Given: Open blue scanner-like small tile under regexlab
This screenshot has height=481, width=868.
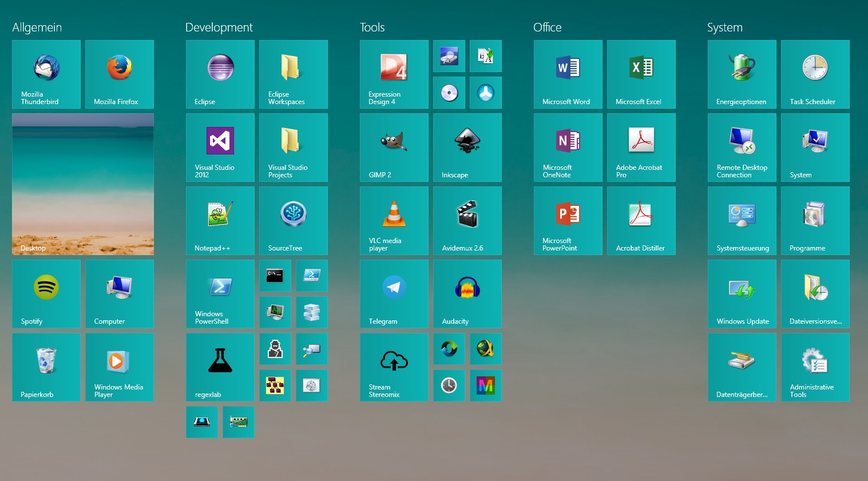Looking at the screenshot, I should [x=202, y=422].
